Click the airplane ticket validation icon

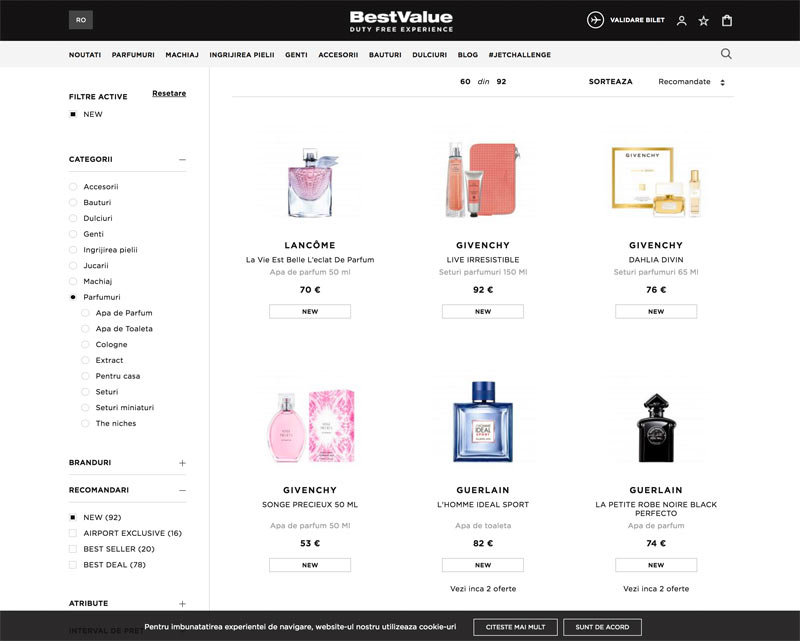point(596,20)
